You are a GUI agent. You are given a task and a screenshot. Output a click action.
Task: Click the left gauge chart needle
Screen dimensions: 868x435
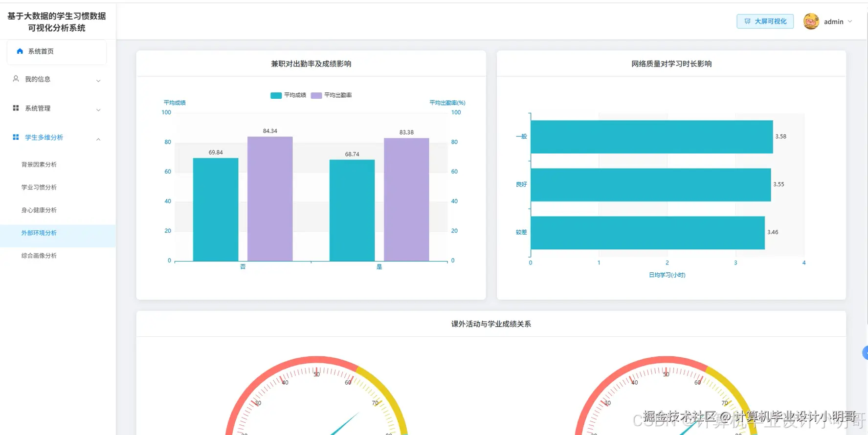(x=345, y=424)
